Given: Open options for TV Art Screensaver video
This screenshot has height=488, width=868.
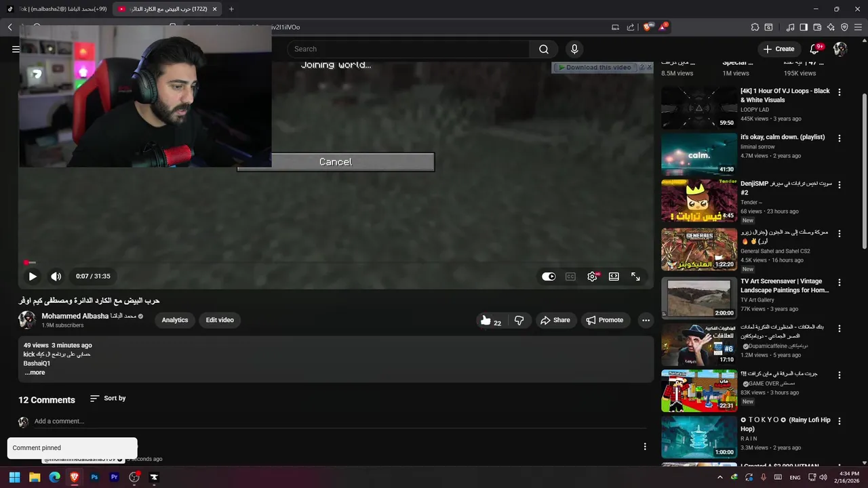Looking at the screenshot, I should (839, 283).
